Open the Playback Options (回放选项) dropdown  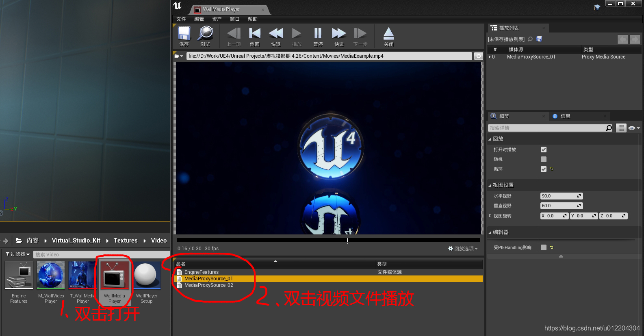click(463, 249)
